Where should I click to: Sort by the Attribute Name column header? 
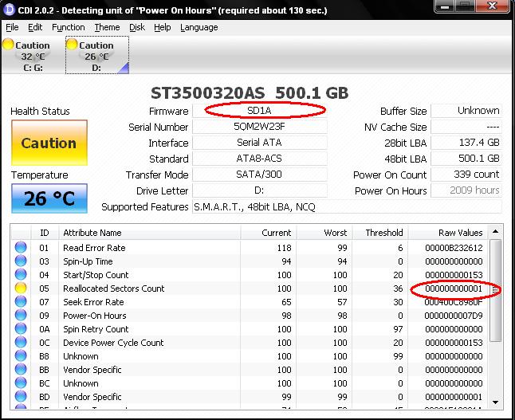[92, 233]
